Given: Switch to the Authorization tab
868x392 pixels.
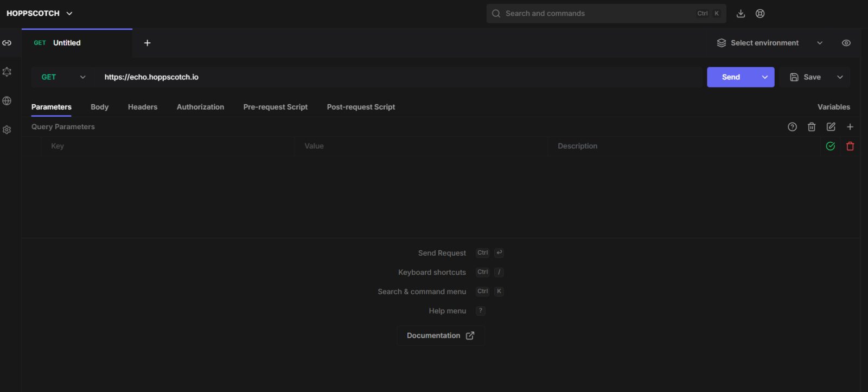Looking at the screenshot, I should click(x=200, y=107).
